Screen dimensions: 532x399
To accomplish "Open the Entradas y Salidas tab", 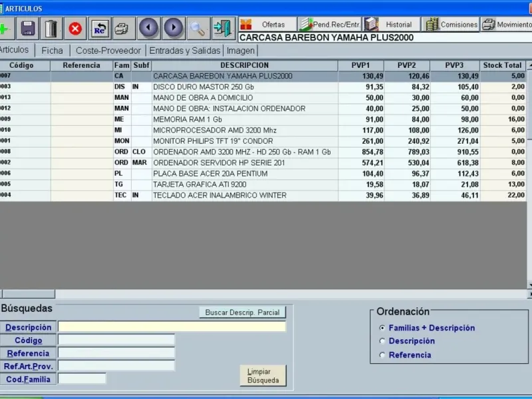I will click(x=185, y=50).
